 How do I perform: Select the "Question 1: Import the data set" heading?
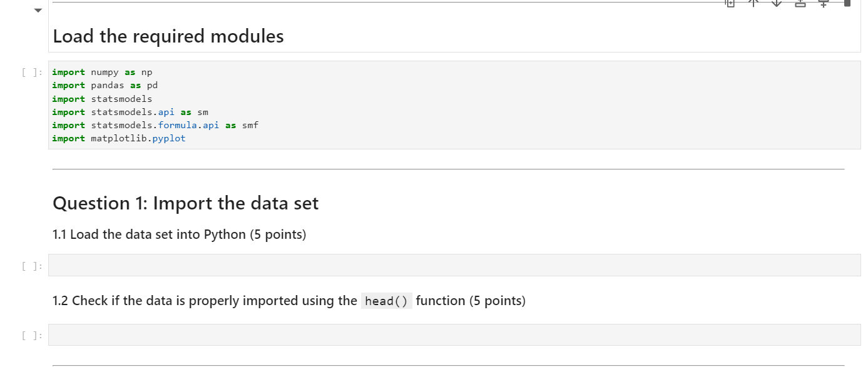coord(186,203)
